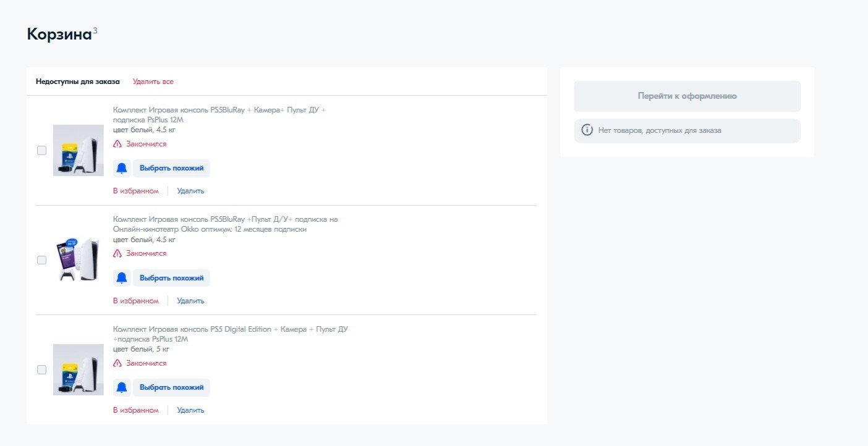This screenshot has height=446, width=868.
Task: Click the info icon in order summary
Action: click(x=587, y=130)
